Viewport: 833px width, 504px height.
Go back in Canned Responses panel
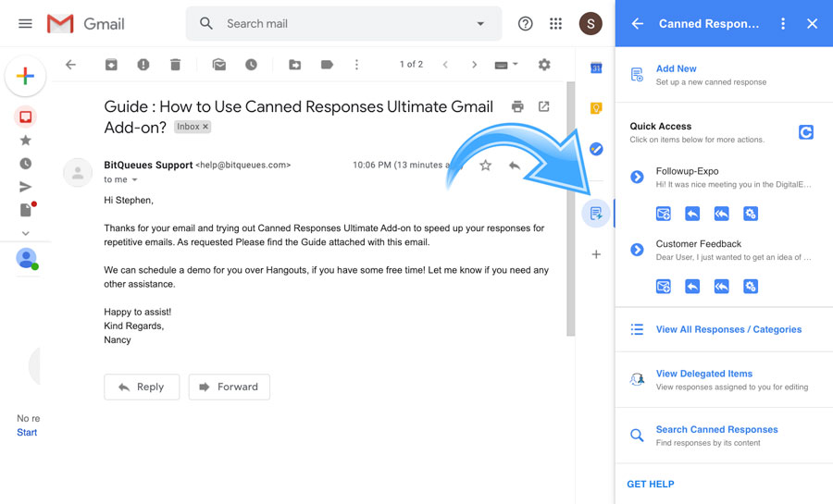[x=637, y=23]
